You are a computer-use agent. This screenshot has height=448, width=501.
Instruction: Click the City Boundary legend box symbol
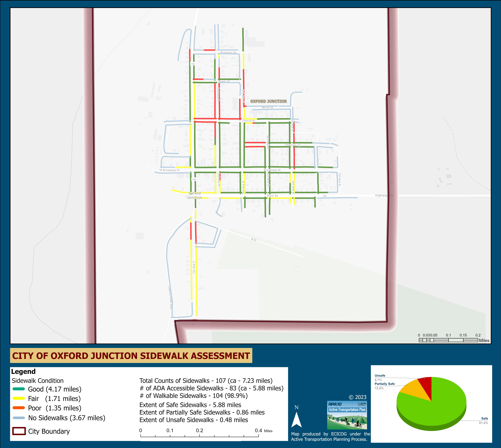(19, 431)
